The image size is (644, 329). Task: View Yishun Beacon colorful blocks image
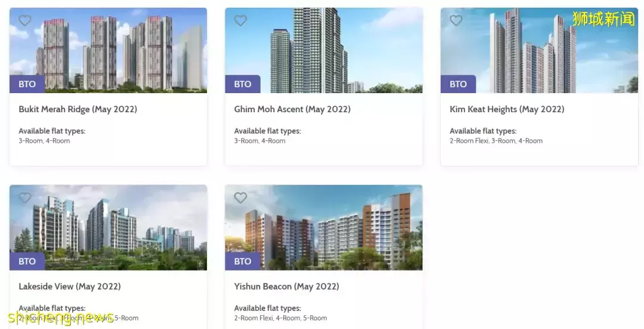coord(324,227)
